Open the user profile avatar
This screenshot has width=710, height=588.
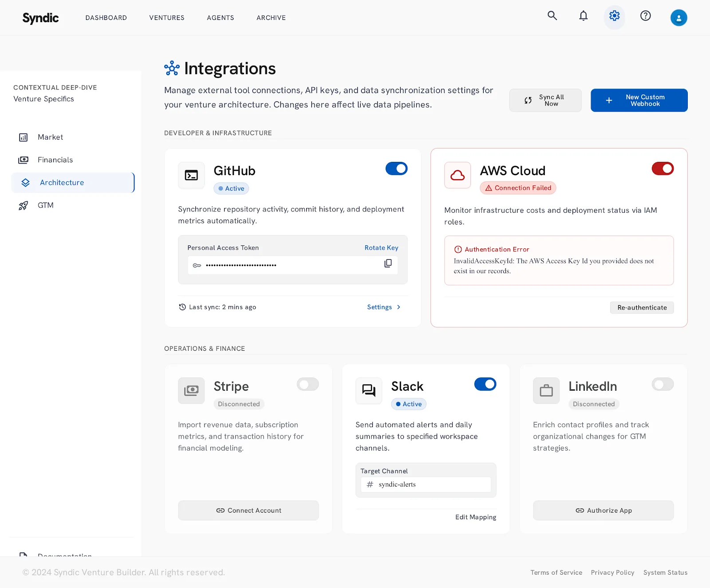coord(679,18)
